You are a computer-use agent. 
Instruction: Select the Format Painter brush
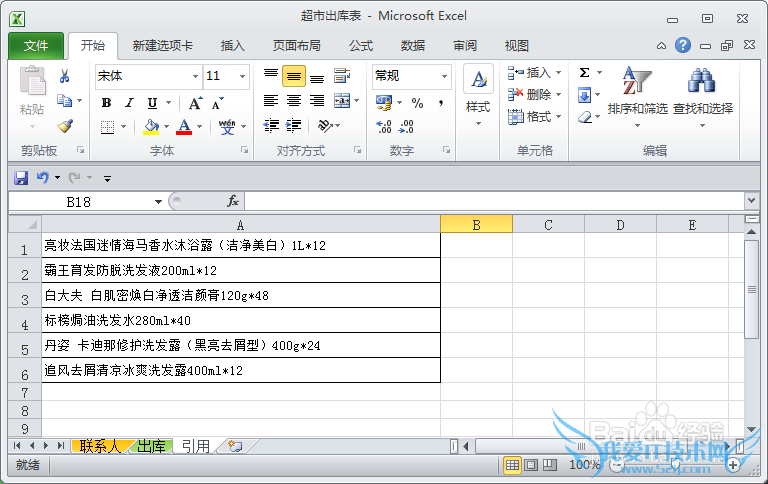click(65, 126)
